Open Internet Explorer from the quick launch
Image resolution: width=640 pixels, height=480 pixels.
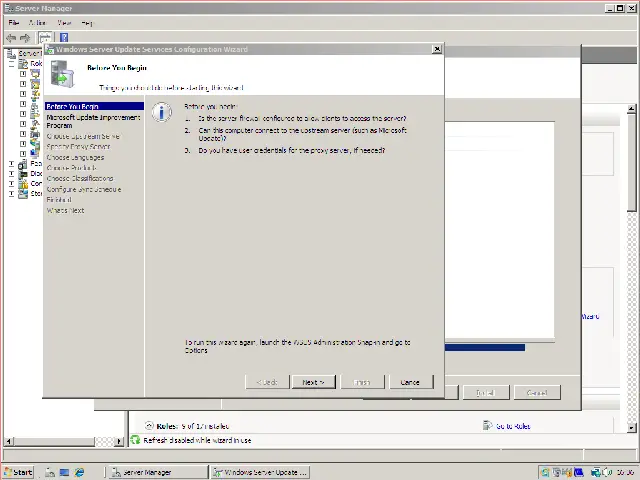point(79,472)
